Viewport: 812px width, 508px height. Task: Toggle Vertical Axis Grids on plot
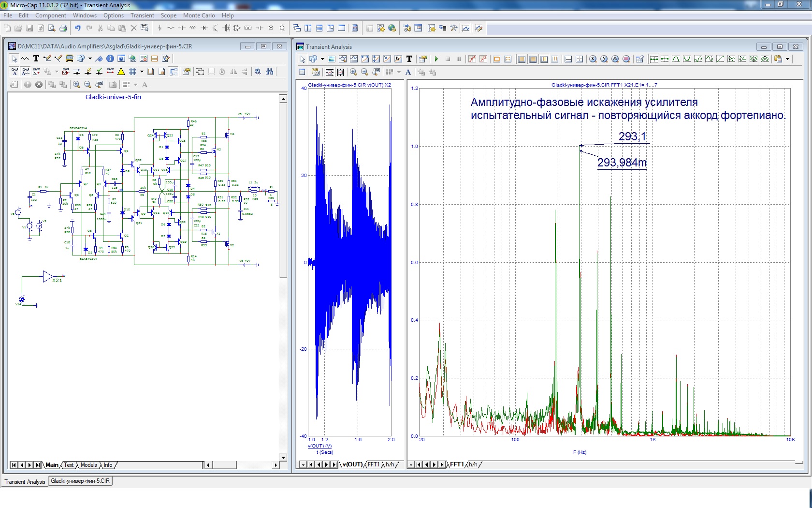pyautogui.click(x=533, y=59)
